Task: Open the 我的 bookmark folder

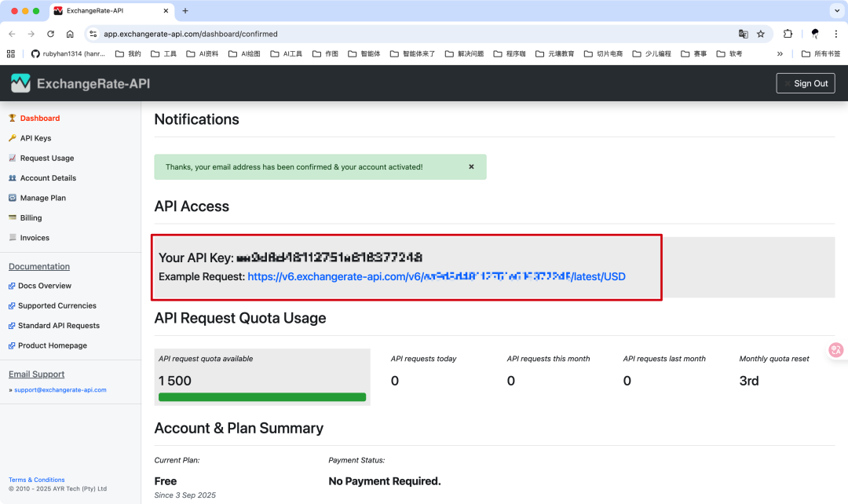Action: 128,53
